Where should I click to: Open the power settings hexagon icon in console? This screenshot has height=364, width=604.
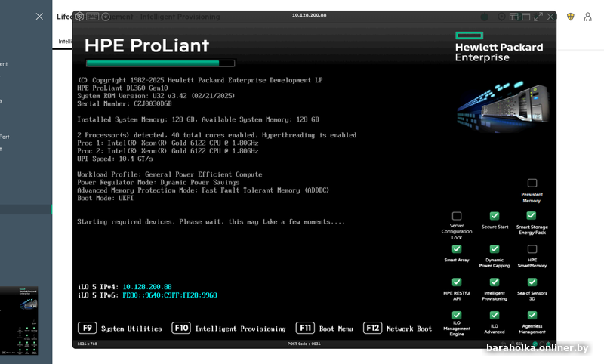[80, 17]
